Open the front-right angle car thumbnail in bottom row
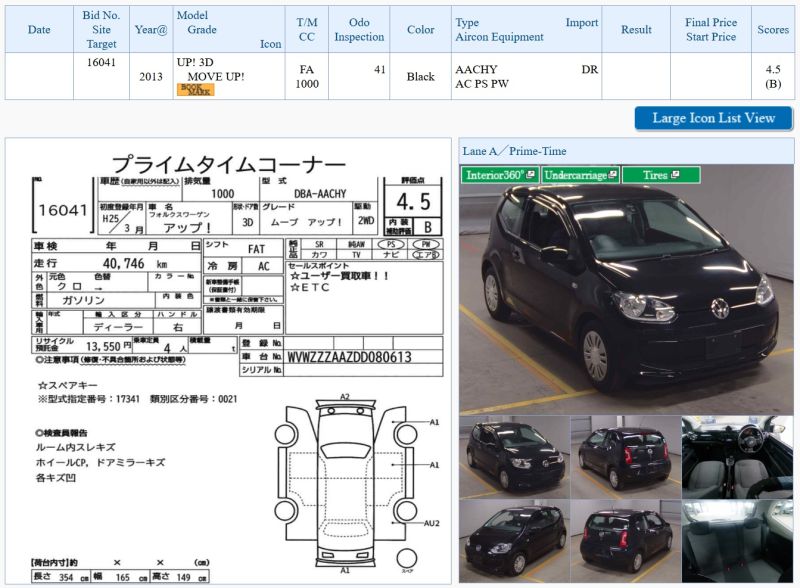The height and width of the screenshot is (588, 800). (514, 541)
